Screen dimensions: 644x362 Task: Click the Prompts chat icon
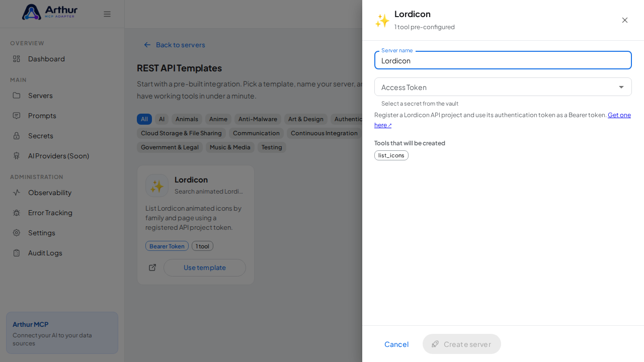click(x=17, y=116)
